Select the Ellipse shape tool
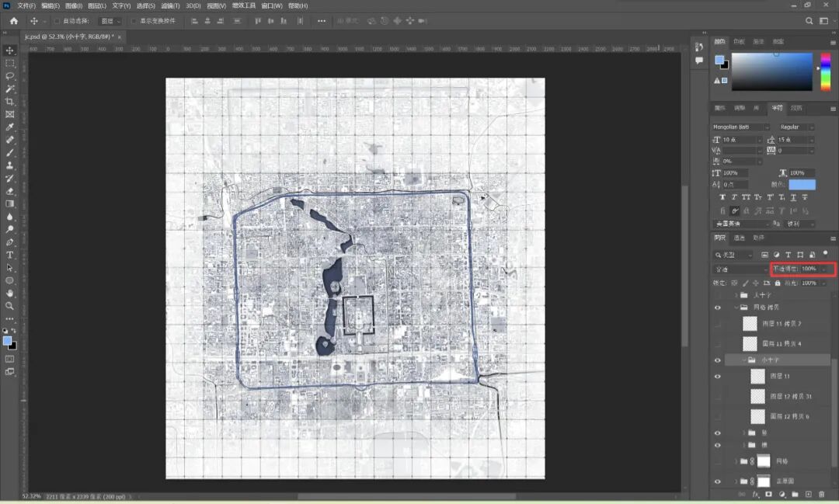839x504 pixels. coord(9,281)
